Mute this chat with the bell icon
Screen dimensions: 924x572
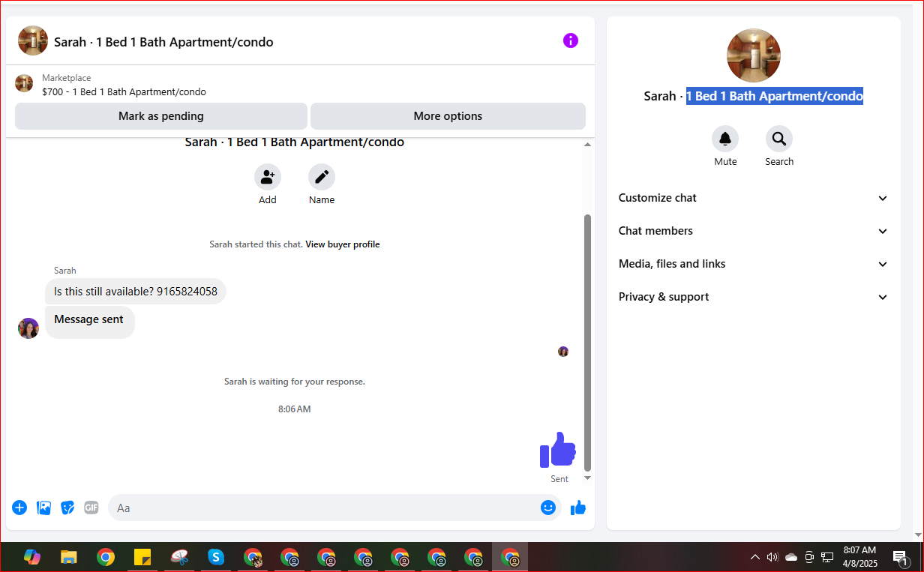725,139
